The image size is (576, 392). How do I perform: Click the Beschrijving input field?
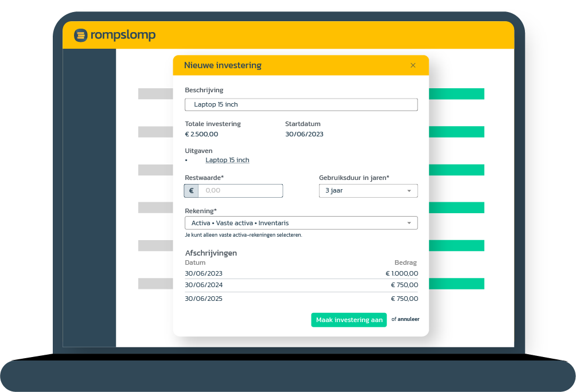tap(301, 105)
